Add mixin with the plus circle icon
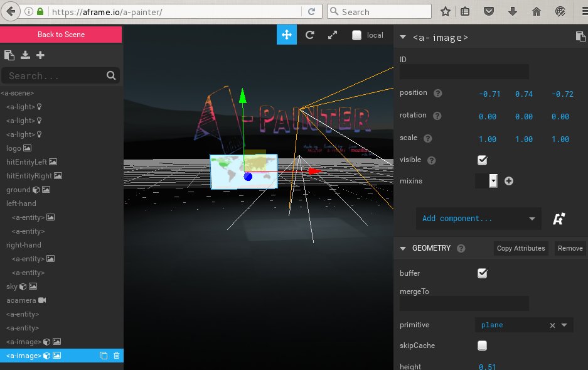This screenshot has width=588, height=370. 509,182
